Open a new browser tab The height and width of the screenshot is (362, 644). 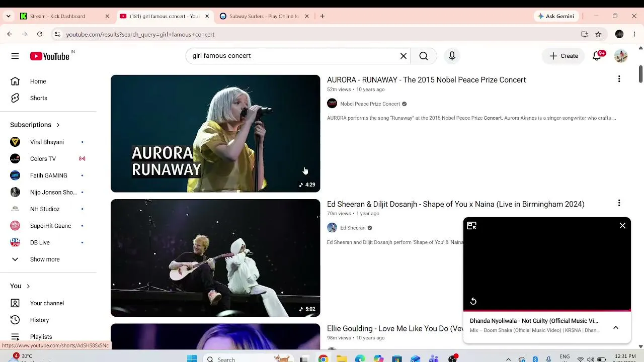322,16
